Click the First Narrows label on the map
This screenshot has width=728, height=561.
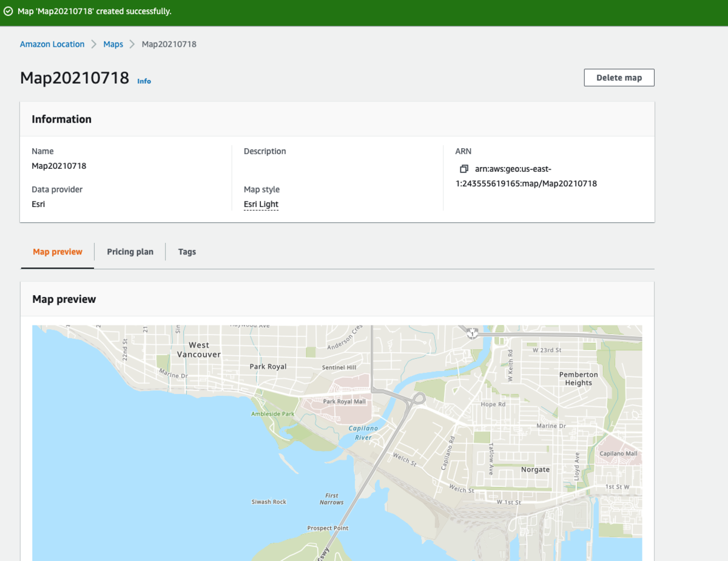(x=332, y=499)
